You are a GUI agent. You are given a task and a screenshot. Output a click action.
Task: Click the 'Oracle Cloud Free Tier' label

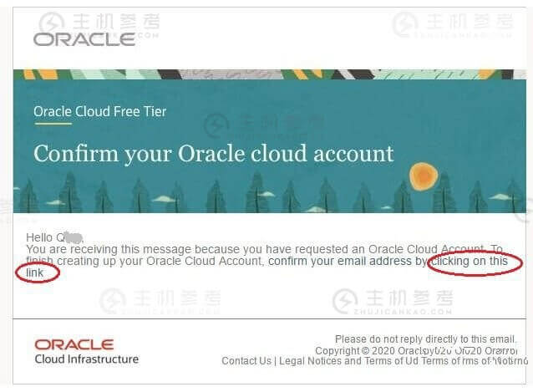click(100, 111)
